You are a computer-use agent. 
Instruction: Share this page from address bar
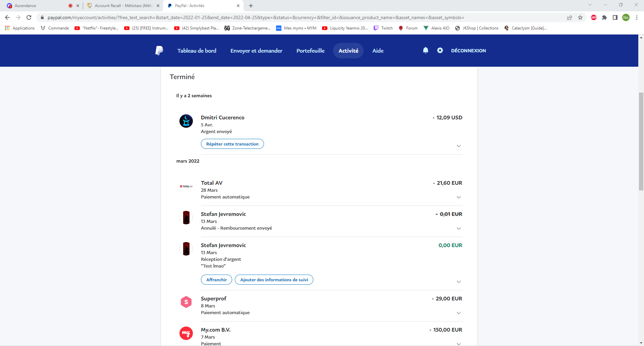[x=570, y=17]
